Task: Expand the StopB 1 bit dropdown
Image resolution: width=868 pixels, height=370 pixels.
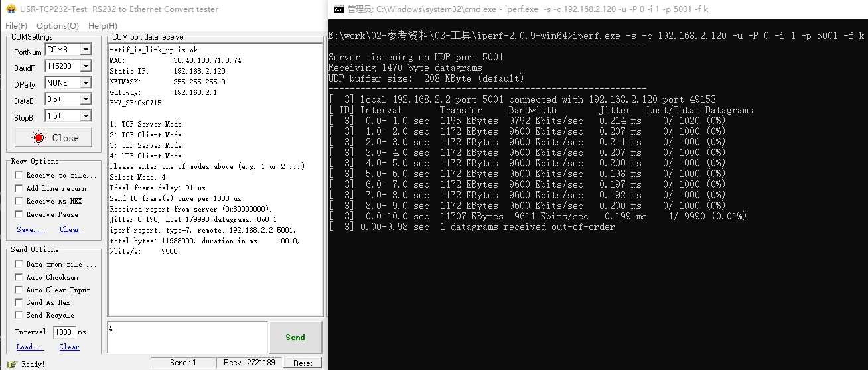Action: click(x=86, y=116)
